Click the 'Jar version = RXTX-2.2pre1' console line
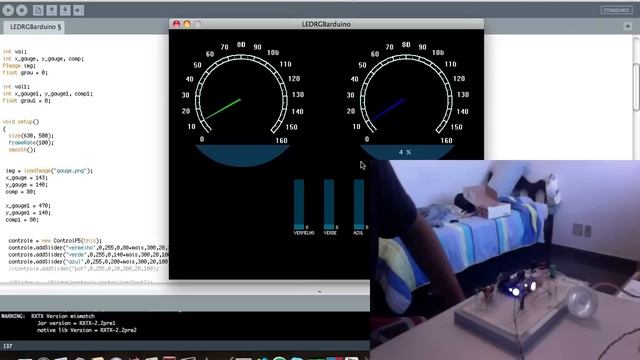 pos(76,323)
